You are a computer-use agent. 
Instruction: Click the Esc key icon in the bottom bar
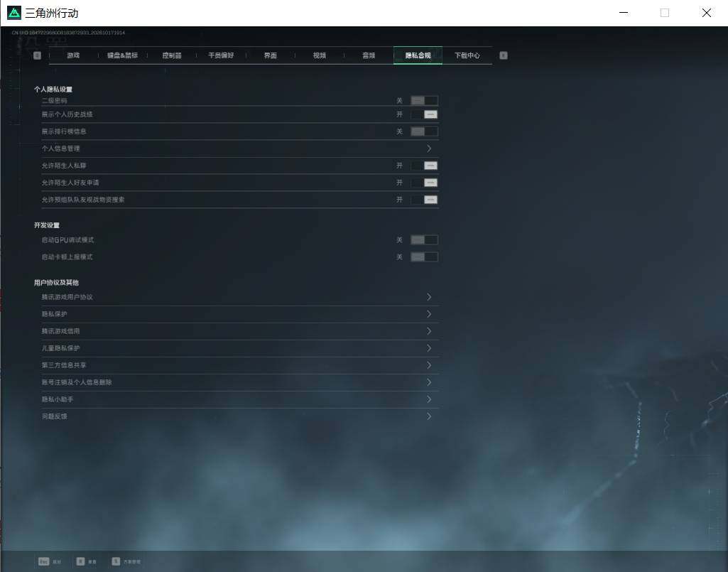(43, 561)
